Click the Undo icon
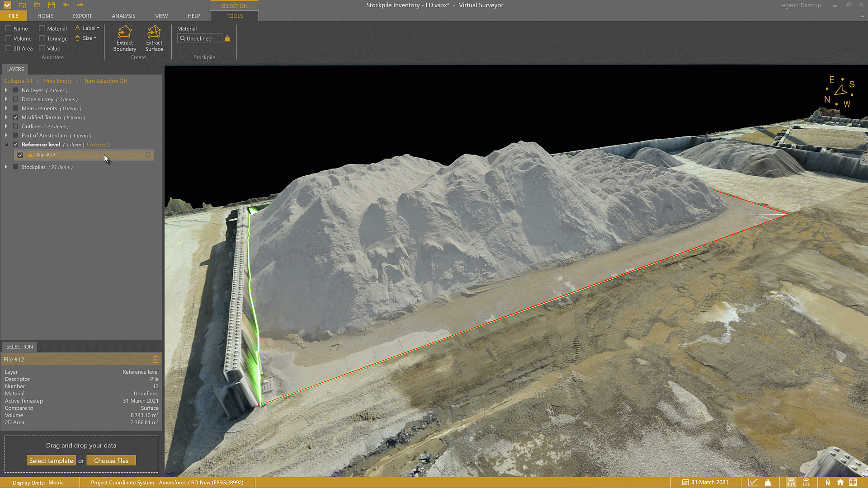Screen dimensions: 868x488 66,5
